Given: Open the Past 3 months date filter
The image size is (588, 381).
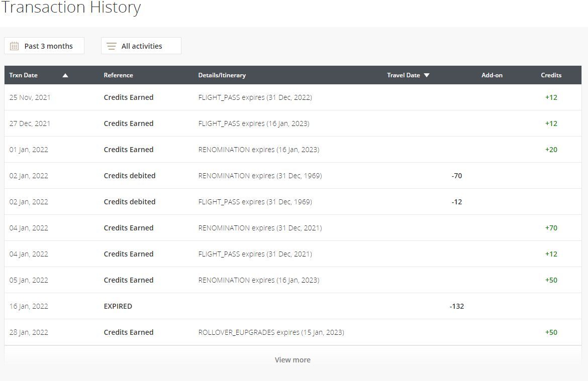Looking at the screenshot, I should click(44, 46).
